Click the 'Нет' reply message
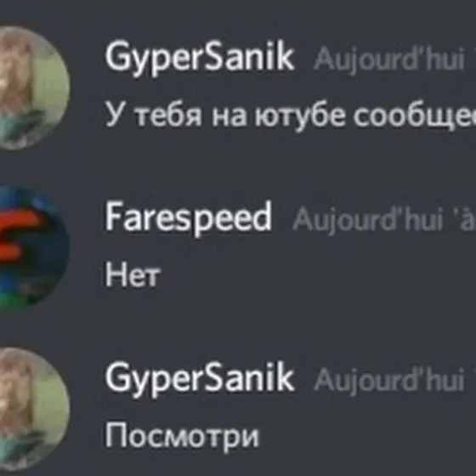The height and width of the screenshot is (476, 476). 133,275
